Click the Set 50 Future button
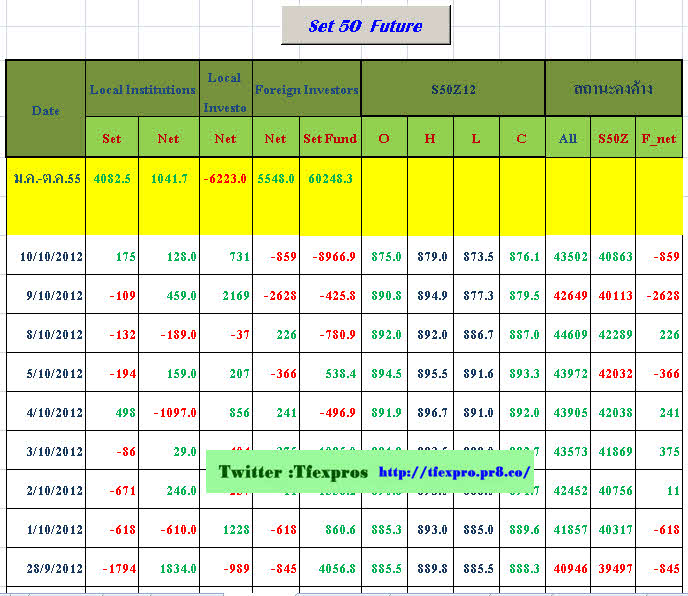This screenshot has width=688, height=596. pos(365,26)
